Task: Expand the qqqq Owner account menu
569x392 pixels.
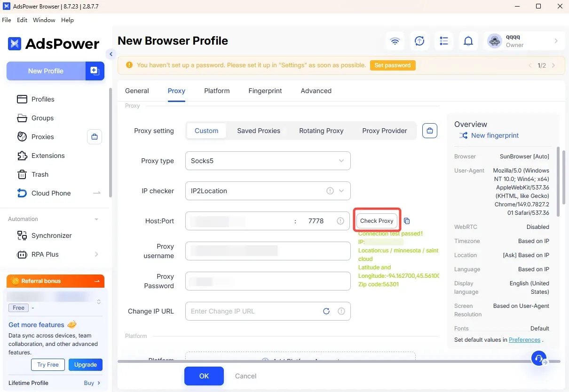Action: coord(556,41)
